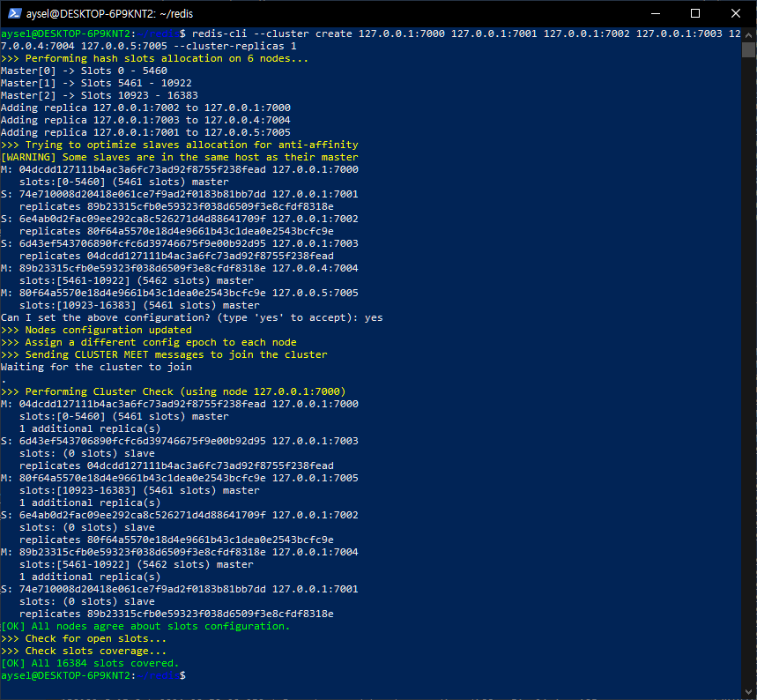Click the '>>> Nodes configuration updated' line
The image size is (757, 700).
pos(97,330)
